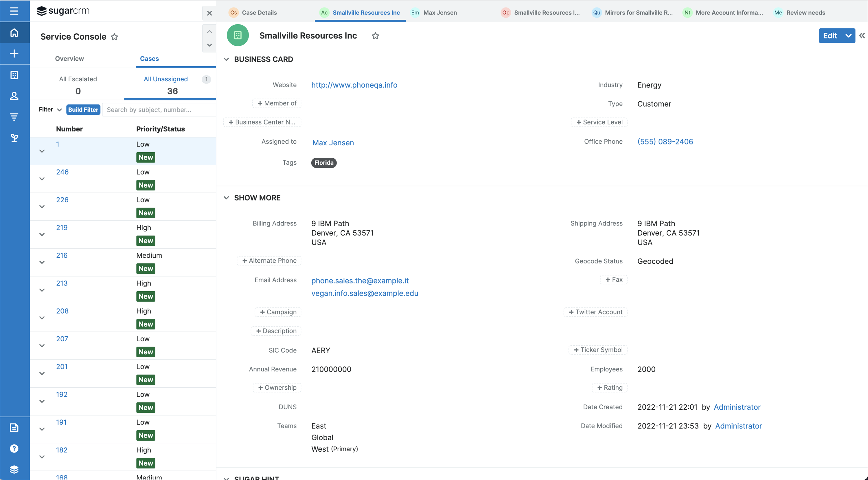
Task: Click the Reports icon in left sidebar
Action: 14,427
